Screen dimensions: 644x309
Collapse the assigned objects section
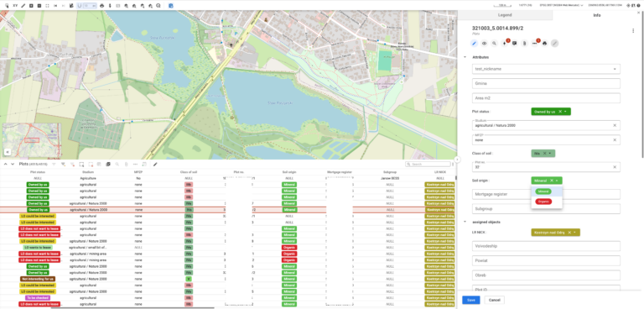[465, 222]
